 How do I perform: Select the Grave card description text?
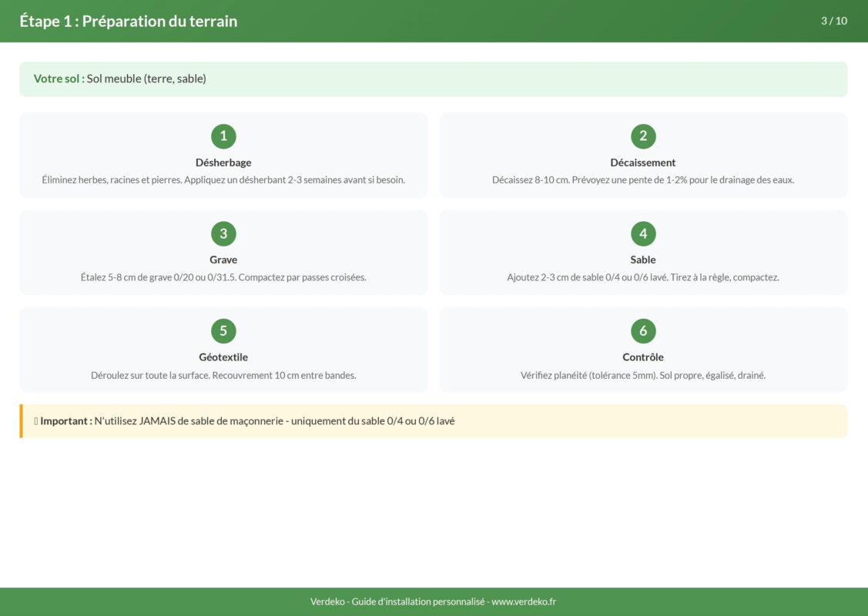223,277
